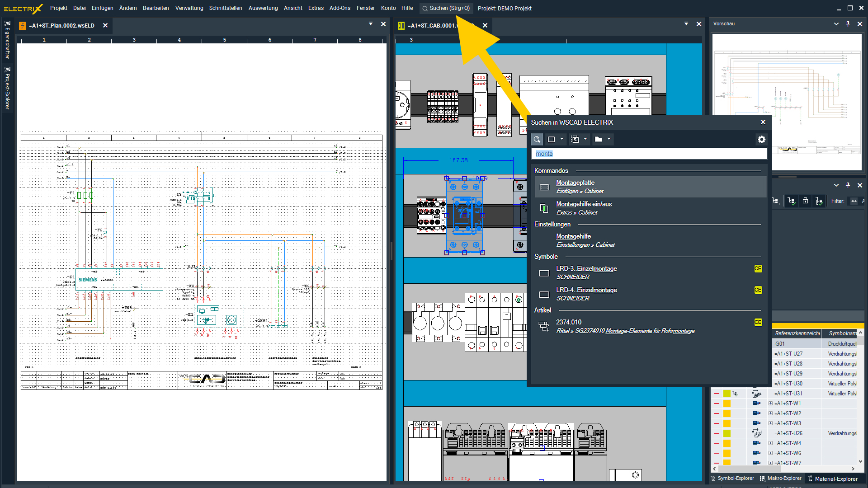This screenshot has height=488, width=868.
Task: Click the folder scope icon in search dialog
Action: click(599, 139)
